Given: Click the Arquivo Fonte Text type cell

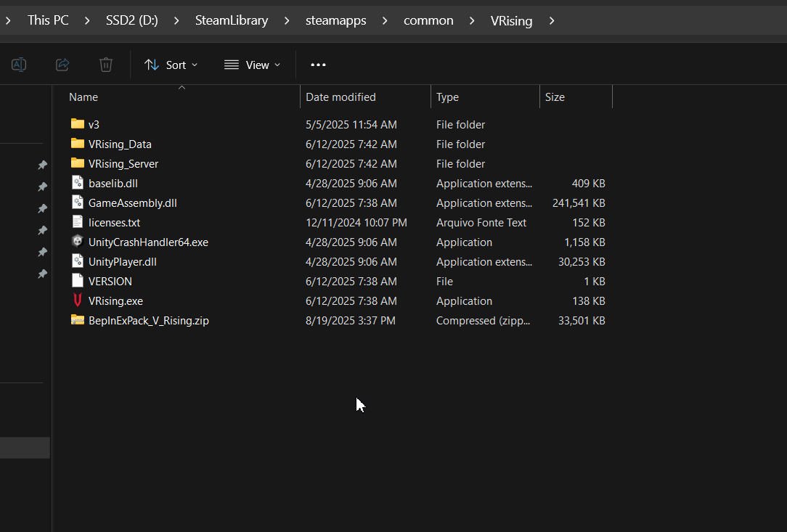Looking at the screenshot, I should point(481,222).
